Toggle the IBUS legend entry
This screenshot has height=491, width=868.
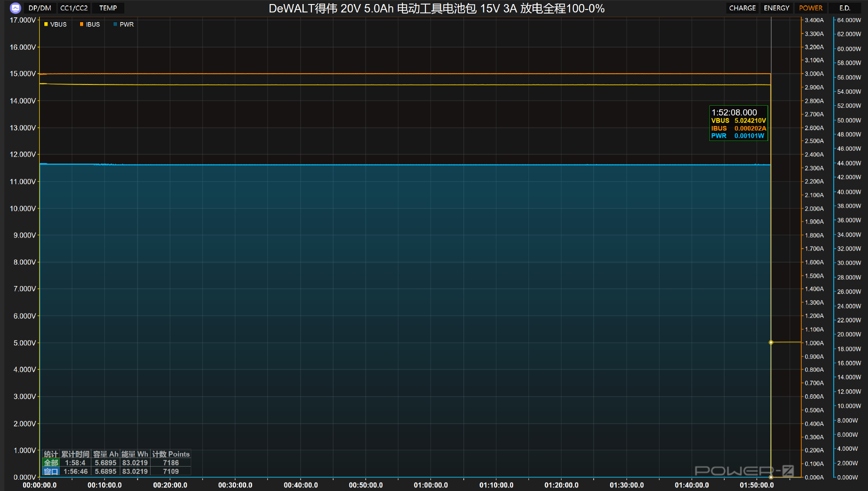(x=90, y=24)
